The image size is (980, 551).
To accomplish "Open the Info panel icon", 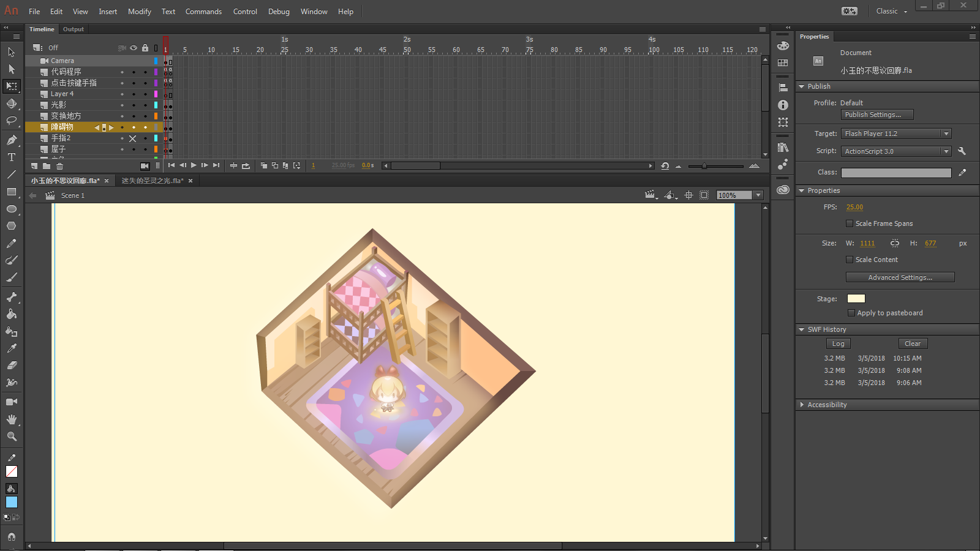I will click(x=783, y=105).
